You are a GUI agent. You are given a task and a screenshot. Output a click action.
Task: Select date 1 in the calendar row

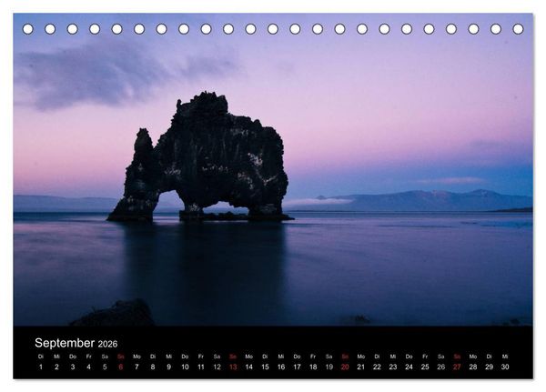click(x=41, y=367)
